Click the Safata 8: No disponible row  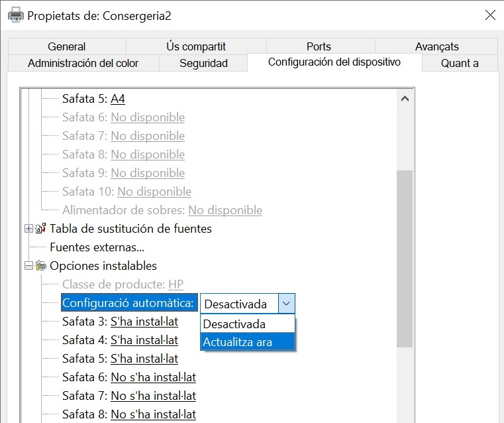coord(123,154)
